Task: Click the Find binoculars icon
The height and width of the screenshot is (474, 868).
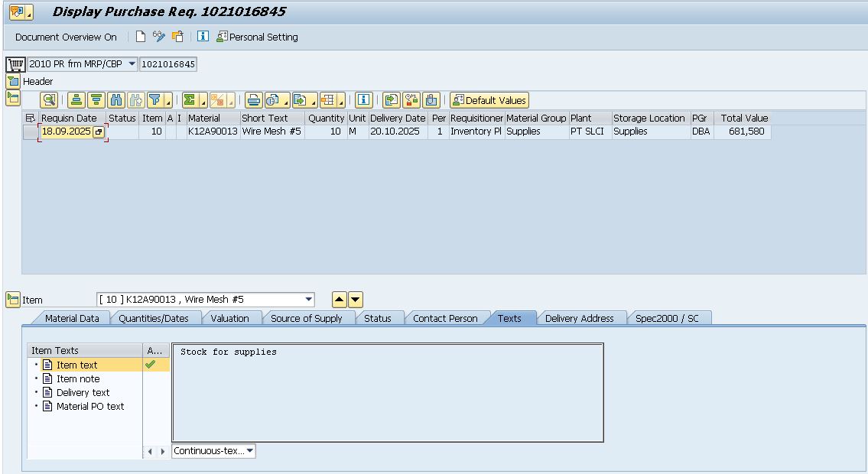Action: [115, 100]
